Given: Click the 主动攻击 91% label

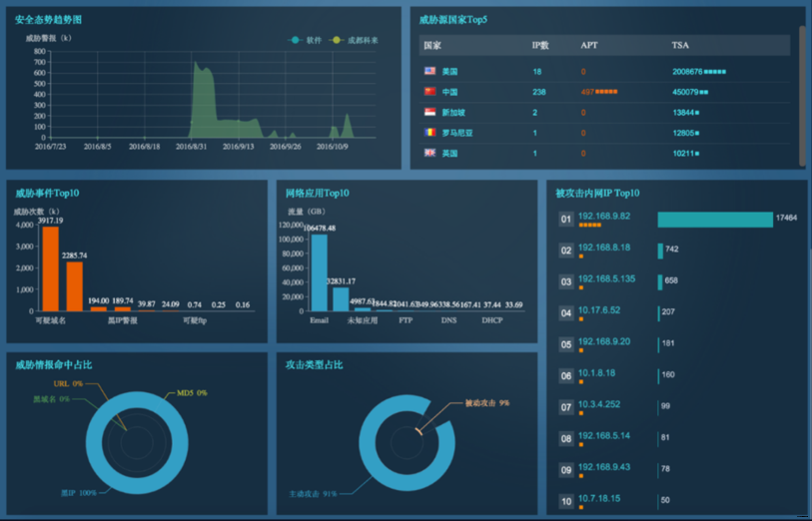Looking at the screenshot, I should (313, 494).
